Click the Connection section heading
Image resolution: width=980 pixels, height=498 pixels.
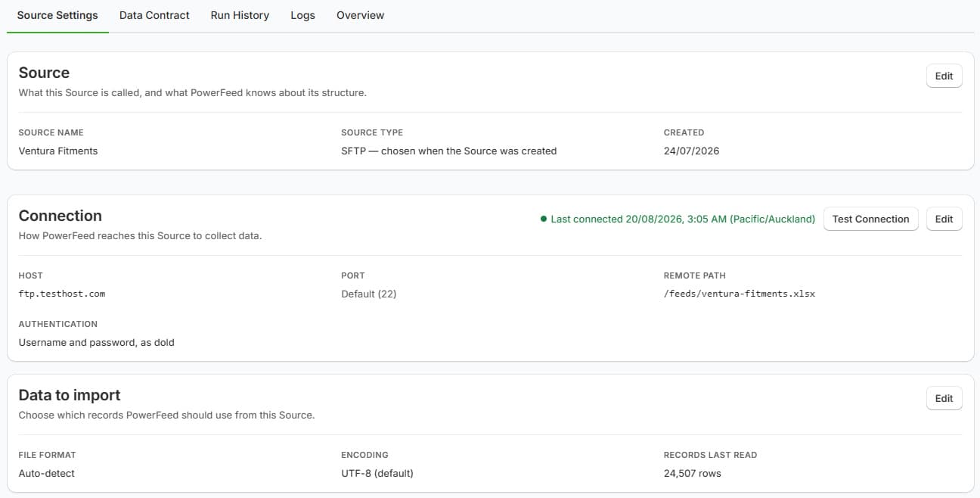click(60, 216)
